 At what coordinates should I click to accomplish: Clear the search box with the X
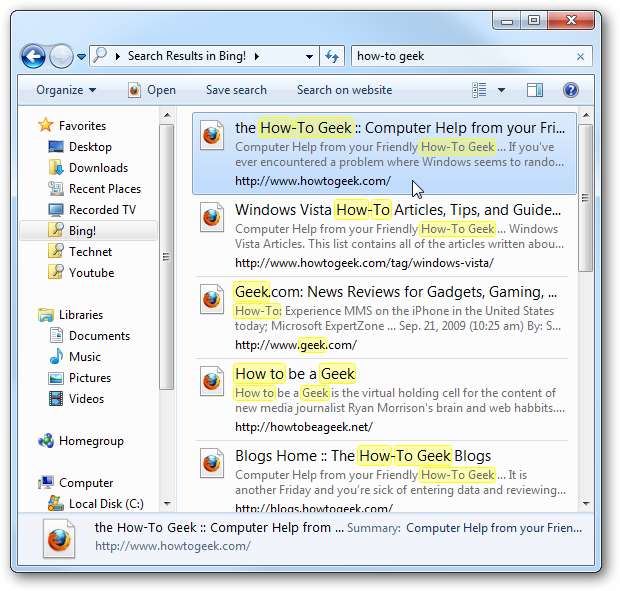click(x=580, y=57)
